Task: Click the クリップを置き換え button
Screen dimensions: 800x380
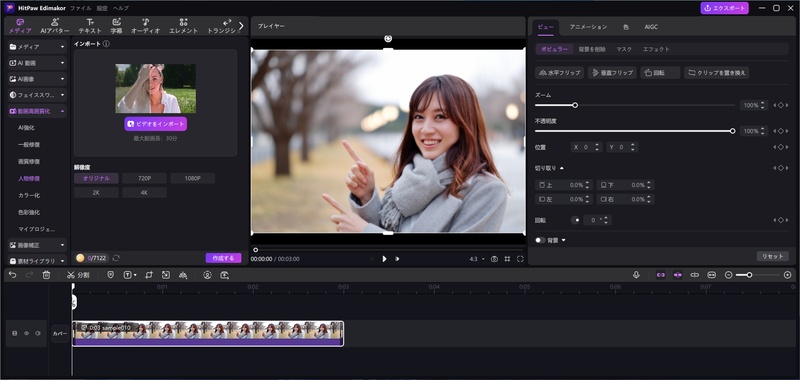Action: 716,73
